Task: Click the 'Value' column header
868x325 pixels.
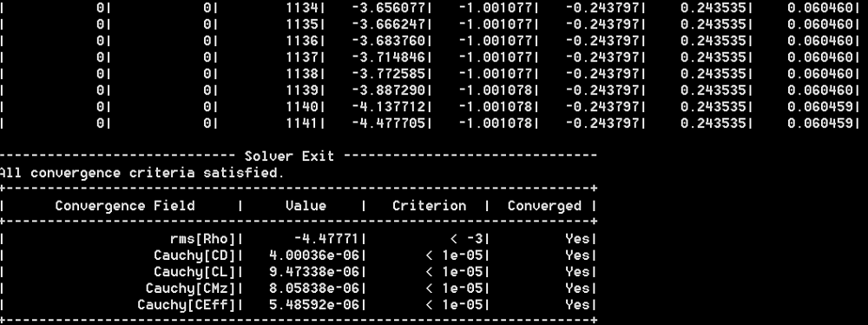Action: click(x=306, y=206)
